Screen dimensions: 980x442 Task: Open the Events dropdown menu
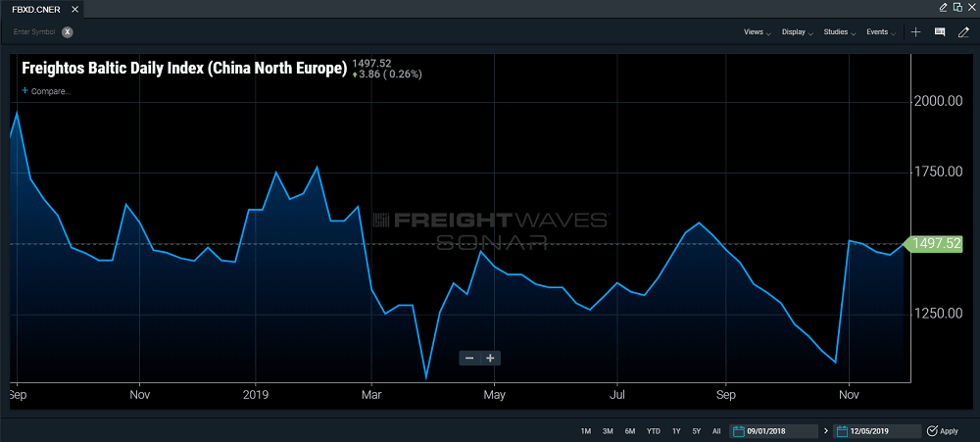click(881, 32)
